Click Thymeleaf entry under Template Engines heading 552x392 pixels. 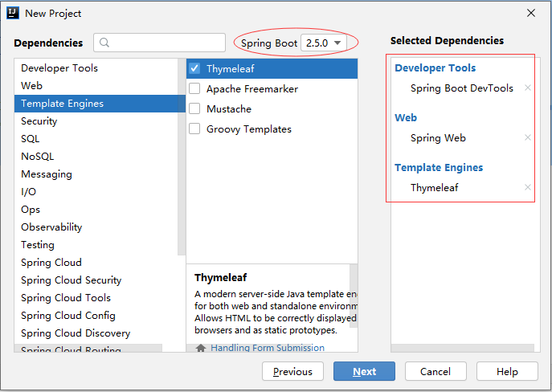434,187
